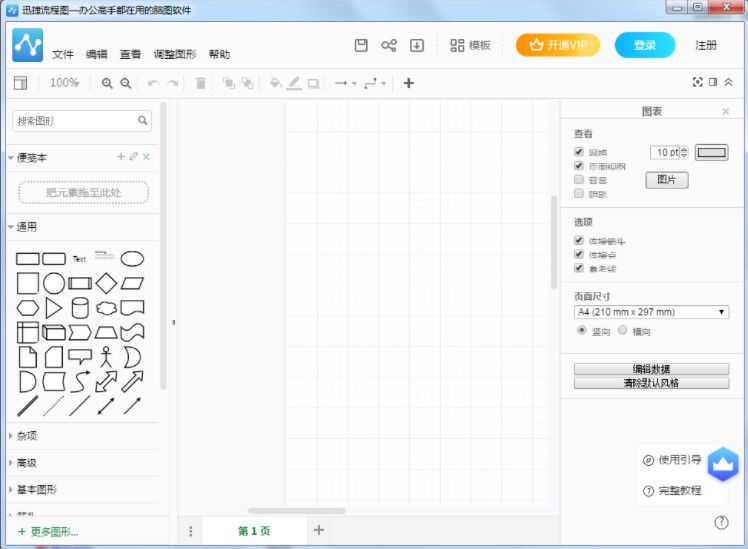Click the share icon in the header
This screenshot has width=748, height=549.
click(x=389, y=45)
